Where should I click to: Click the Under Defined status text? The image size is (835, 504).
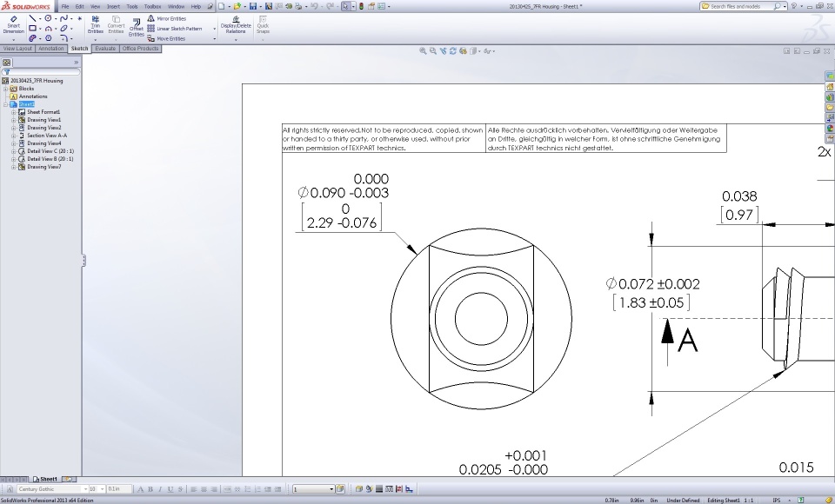tap(684, 501)
